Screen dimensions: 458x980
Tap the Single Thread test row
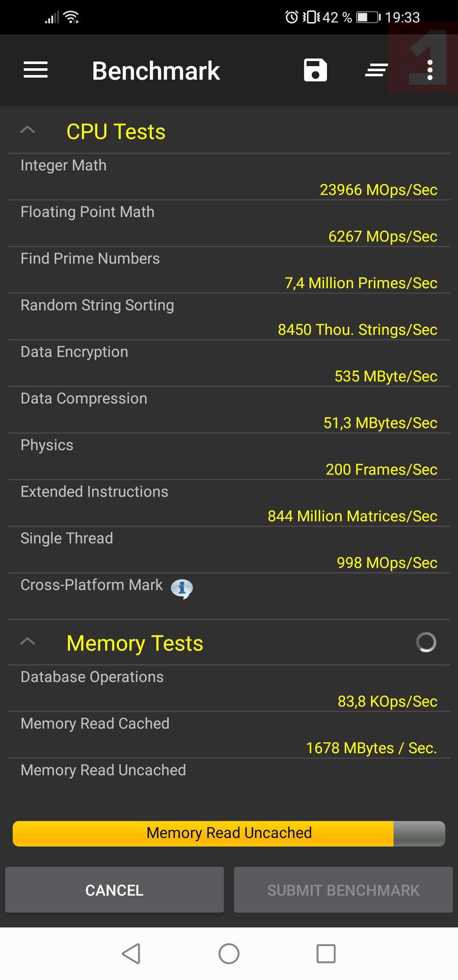(229, 550)
